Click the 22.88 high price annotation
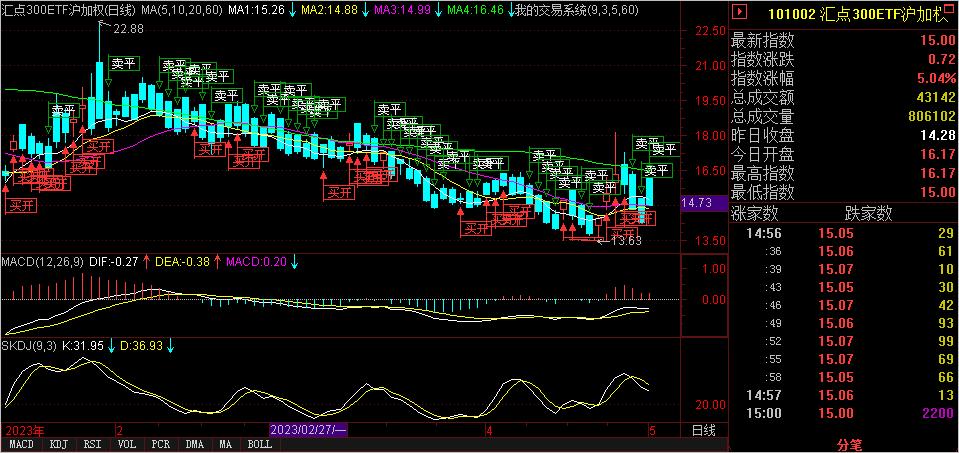The image size is (959, 453). click(x=128, y=28)
